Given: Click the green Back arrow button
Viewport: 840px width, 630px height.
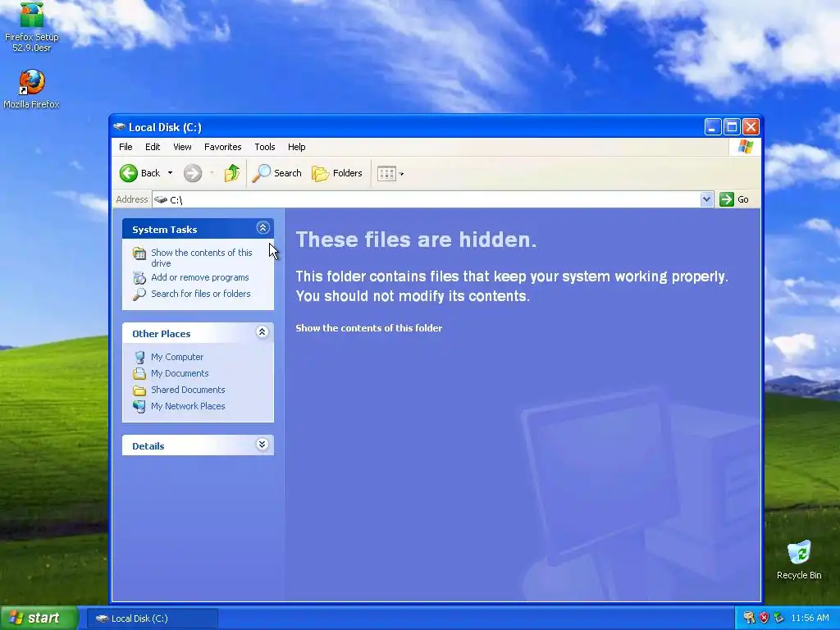Looking at the screenshot, I should (129, 173).
